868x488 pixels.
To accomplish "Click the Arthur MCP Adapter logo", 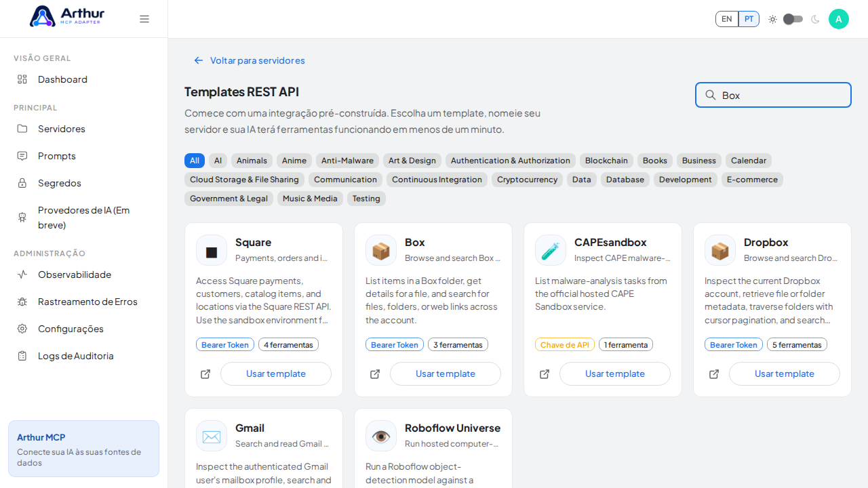I will click(x=67, y=16).
